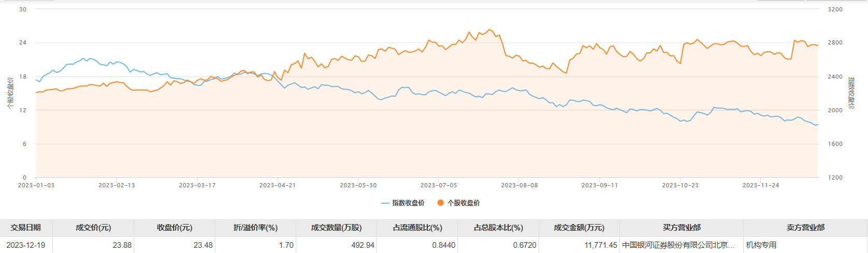Screen dimensions: 868x253
Task: Click the 2023-01-03 start date axis label
Action: click(36, 185)
